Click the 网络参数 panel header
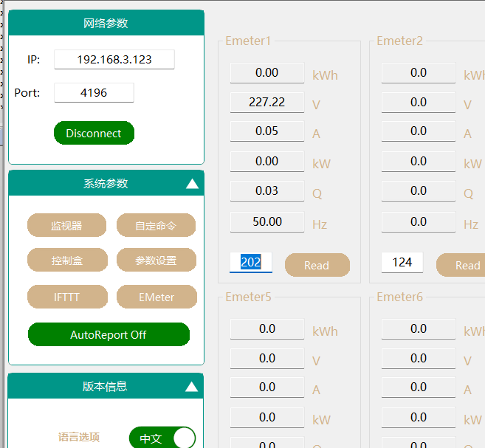Screen dimensions: 485x448 [106, 24]
